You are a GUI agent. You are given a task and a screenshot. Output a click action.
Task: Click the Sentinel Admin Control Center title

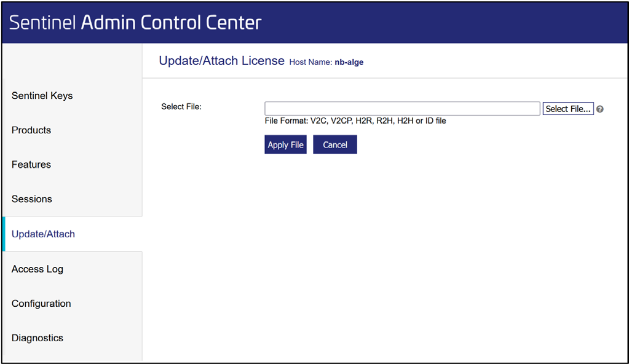135,23
